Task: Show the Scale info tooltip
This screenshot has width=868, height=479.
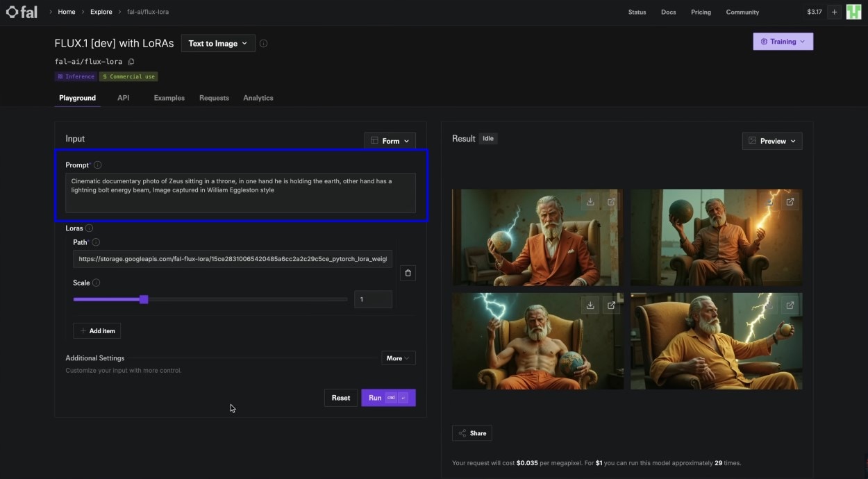Action: 97,283
